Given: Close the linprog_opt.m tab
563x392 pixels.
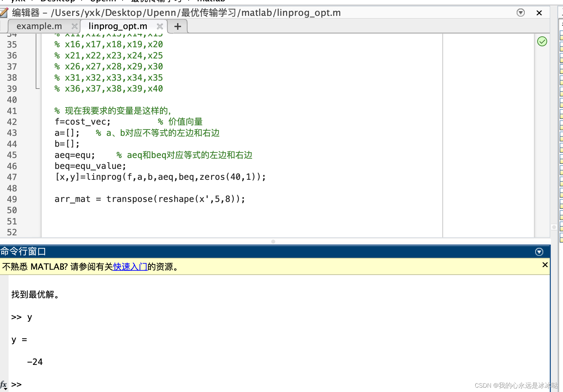Looking at the screenshot, I should [160, 26].
